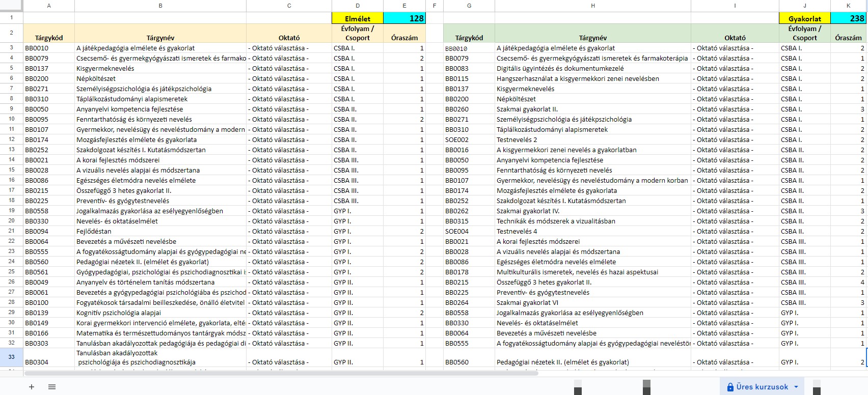Viewport: 868px width, 395px height.
Task: Select cell BB0260
Action: click(x=469, y=109)
